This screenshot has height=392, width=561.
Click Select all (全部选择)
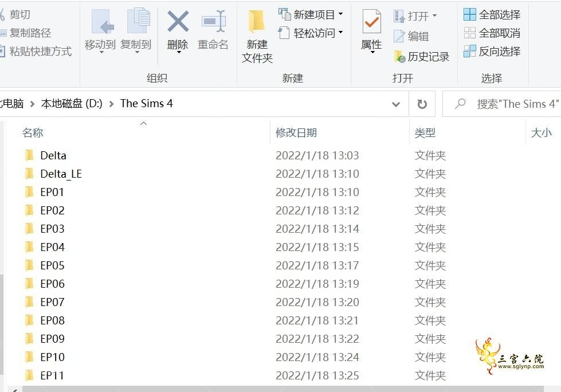coord(492,14)
